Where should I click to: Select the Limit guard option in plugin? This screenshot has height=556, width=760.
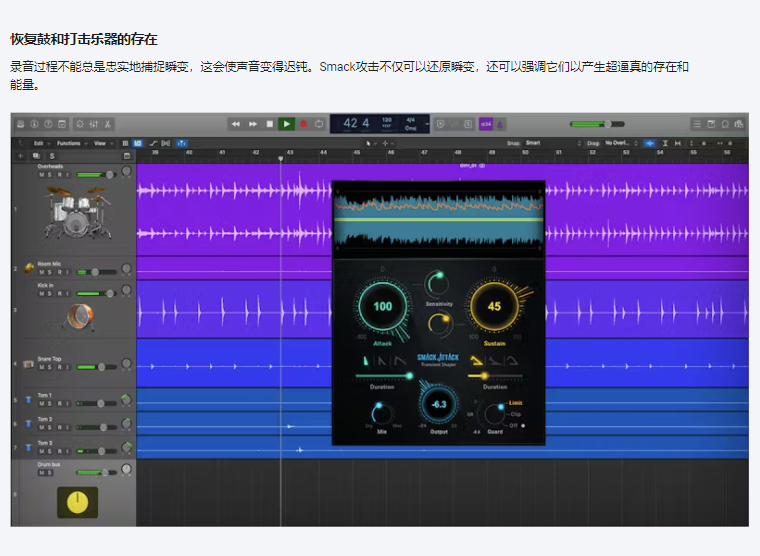pos(515,403)
